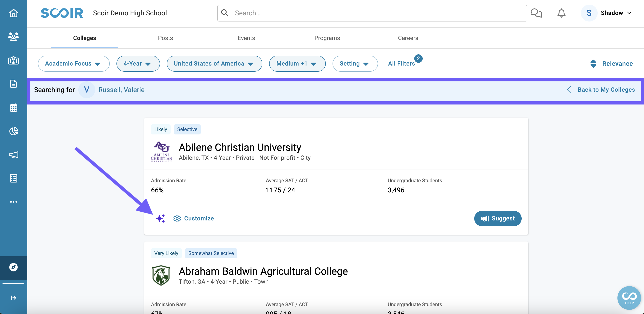Screen dimensions: 644x314
Task: Expand the Setting filter dropdown
Action: point(355,64)
